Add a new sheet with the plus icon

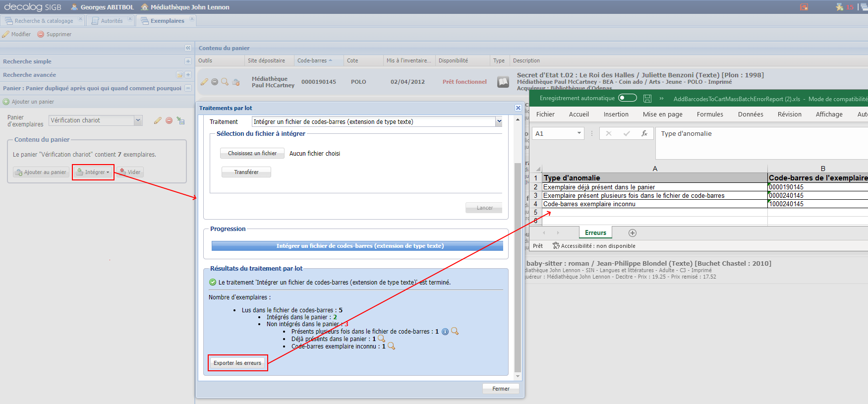pos(633,233)
